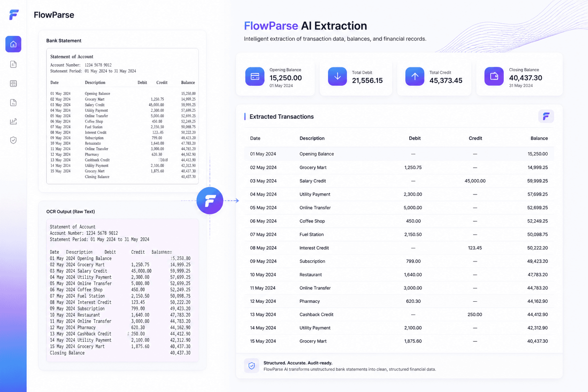Viewport: 588px width, 392px height.
Task: Click the Closing Balance value 40,437.30 card
Action: [x=526, y=78]
